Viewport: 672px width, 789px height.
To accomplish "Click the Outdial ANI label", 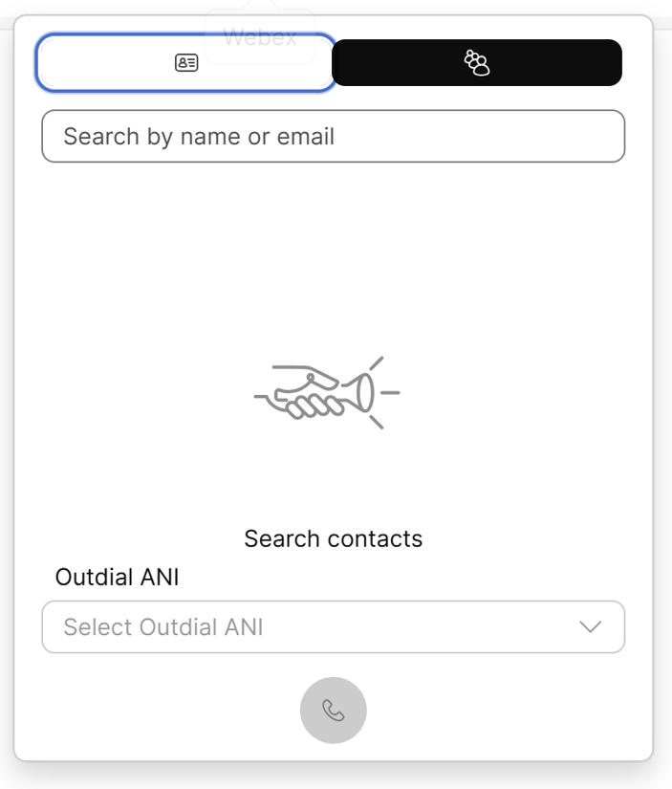I will click(117, 578).
